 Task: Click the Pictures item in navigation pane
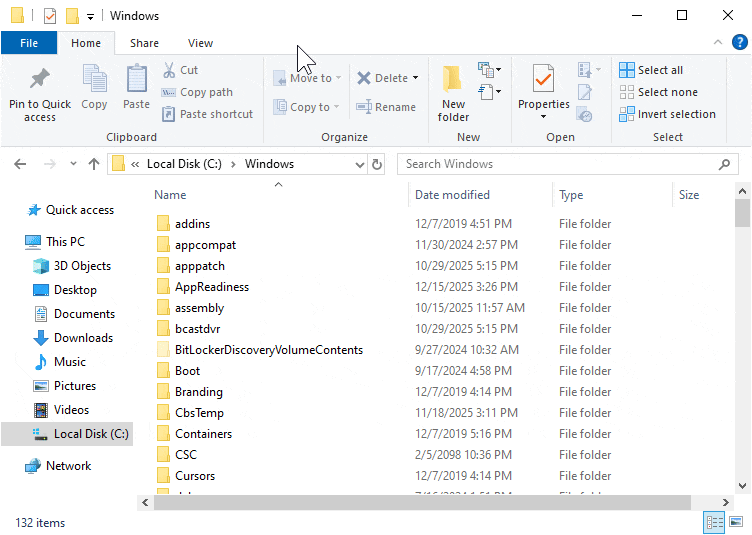[64, 385]
